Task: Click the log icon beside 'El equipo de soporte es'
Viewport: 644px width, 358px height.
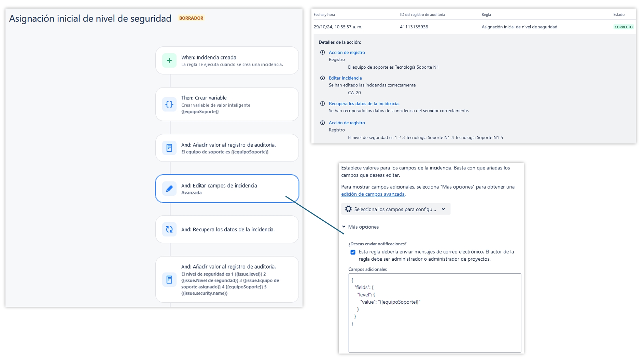Action: [169, 148]
